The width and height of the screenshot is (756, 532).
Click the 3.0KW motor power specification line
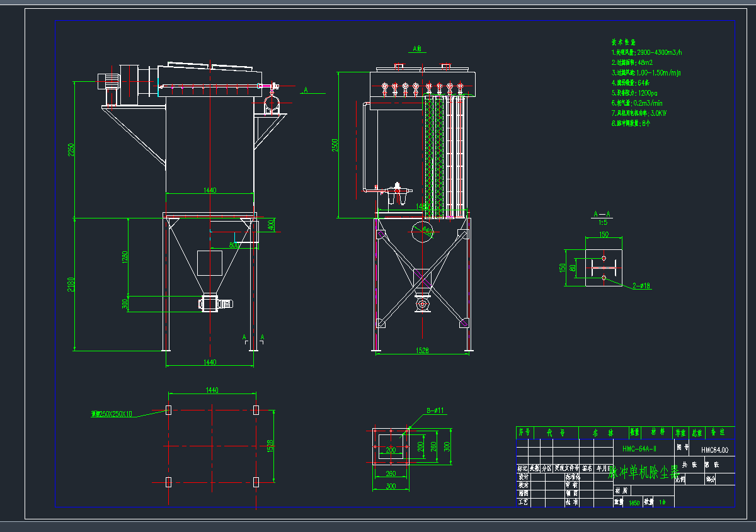[639, 113]
